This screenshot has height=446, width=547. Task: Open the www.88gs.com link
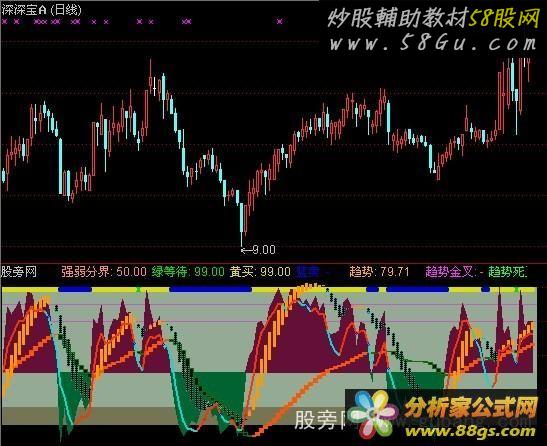(470, 431)
